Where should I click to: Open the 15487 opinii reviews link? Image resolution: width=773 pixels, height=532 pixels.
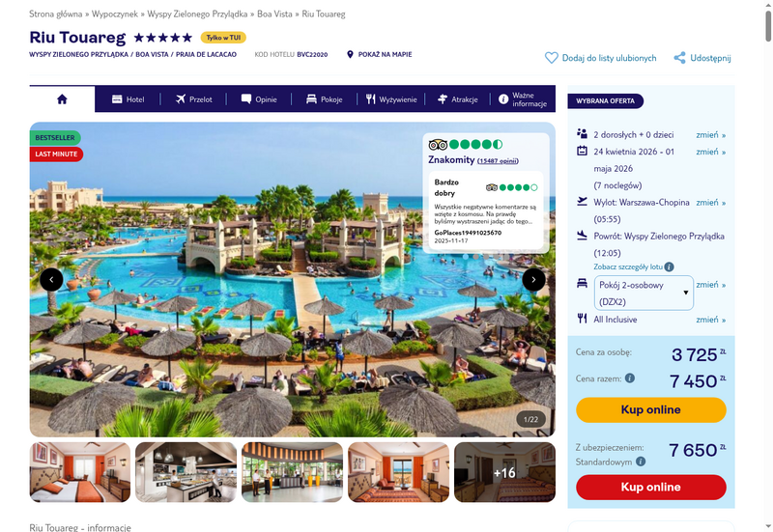(x=498, y=161)
